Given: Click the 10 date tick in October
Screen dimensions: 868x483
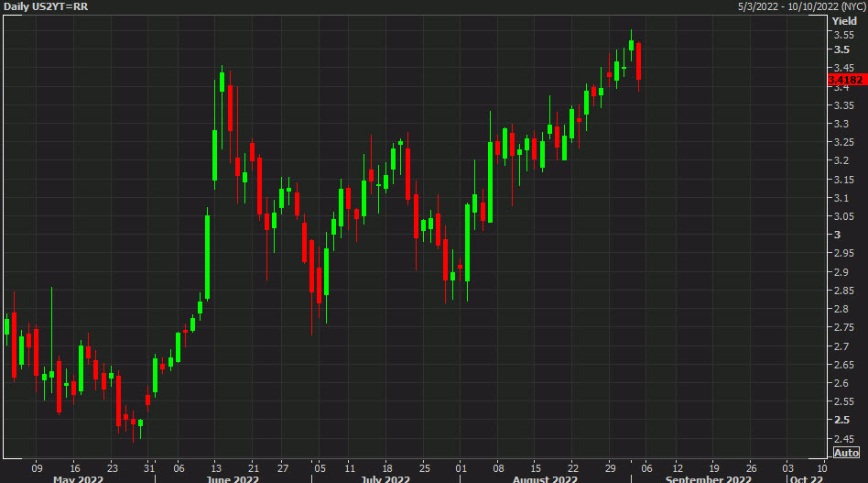Looking at the screenshot, I should coord(822,468).
